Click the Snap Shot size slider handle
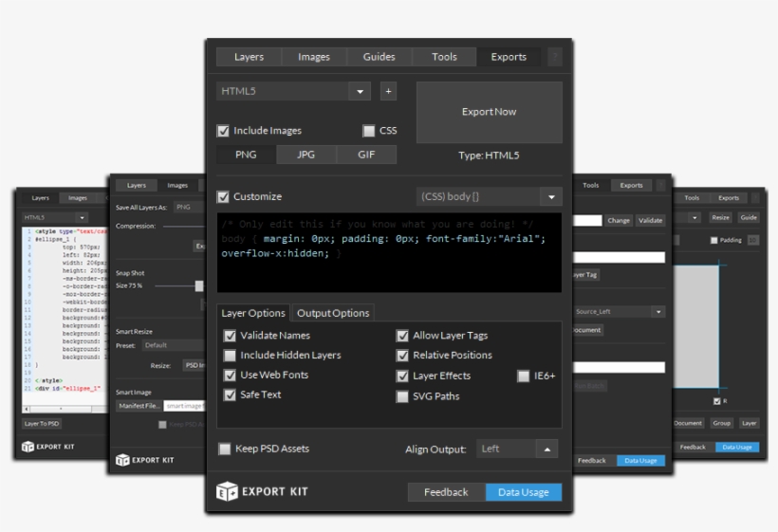 (199, 285)
